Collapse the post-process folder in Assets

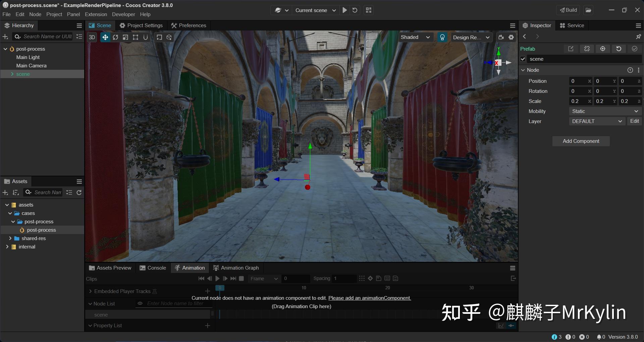[x=13, y=221]
